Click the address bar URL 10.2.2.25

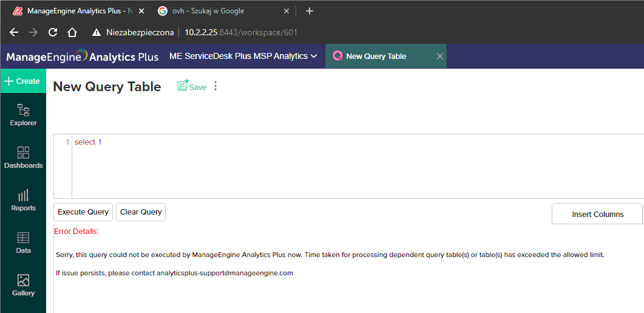(241, 32)
